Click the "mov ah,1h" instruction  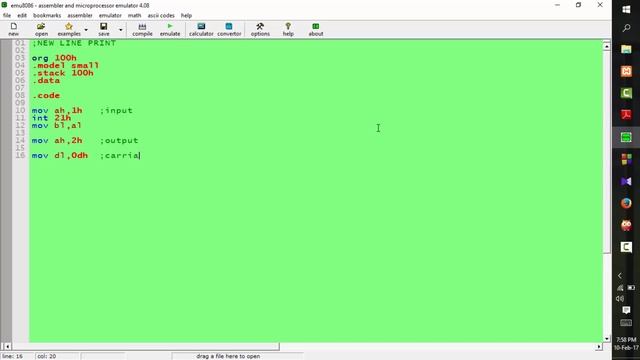point(57,111)
